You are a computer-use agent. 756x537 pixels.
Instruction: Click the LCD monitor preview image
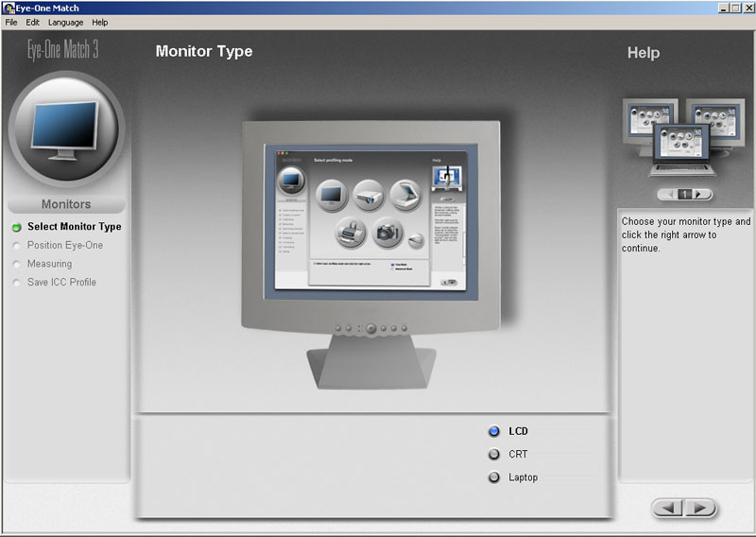(370, 254)
